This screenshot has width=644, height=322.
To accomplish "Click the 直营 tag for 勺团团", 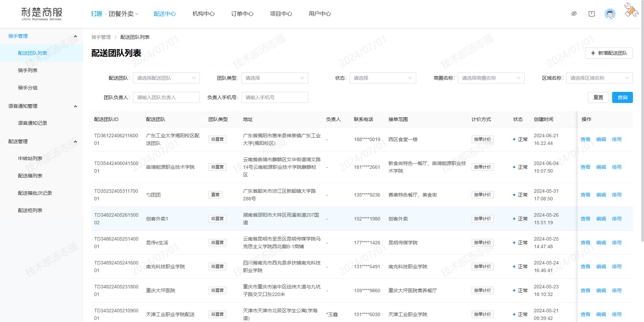I will tap(215, 195).
